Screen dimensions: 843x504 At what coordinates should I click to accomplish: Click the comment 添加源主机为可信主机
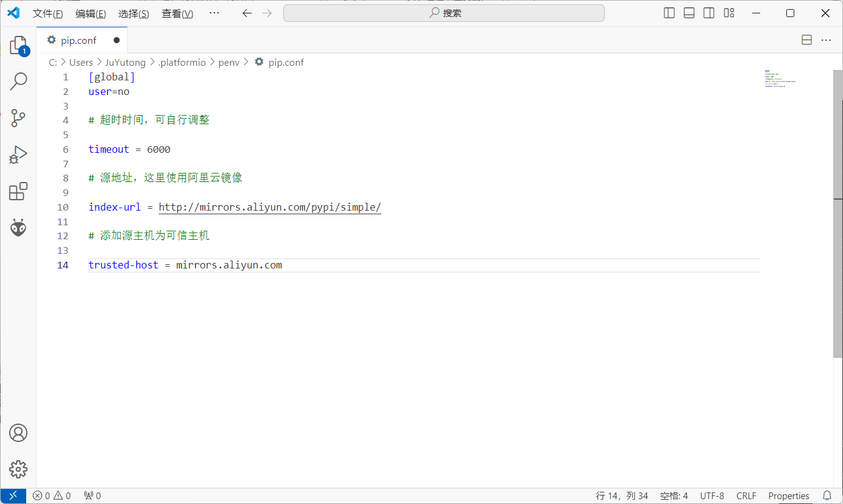pyautogui.click(x=149, y=236)
